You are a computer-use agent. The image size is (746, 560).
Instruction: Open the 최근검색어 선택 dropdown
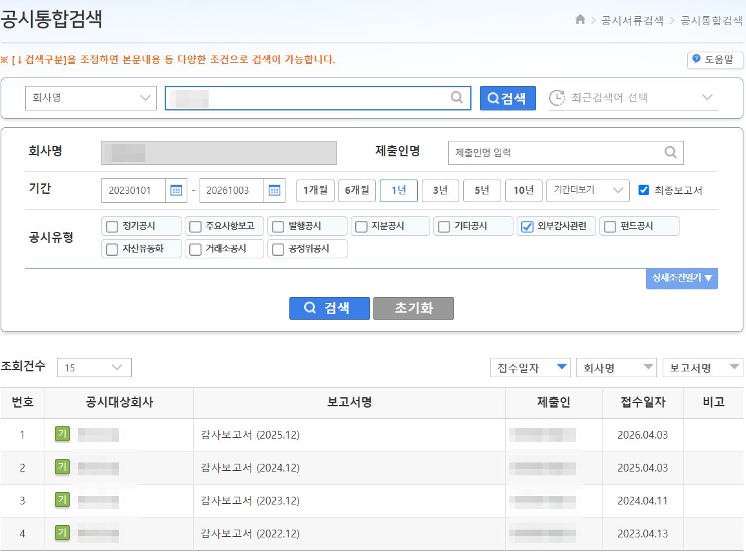(x=633, y=98)
